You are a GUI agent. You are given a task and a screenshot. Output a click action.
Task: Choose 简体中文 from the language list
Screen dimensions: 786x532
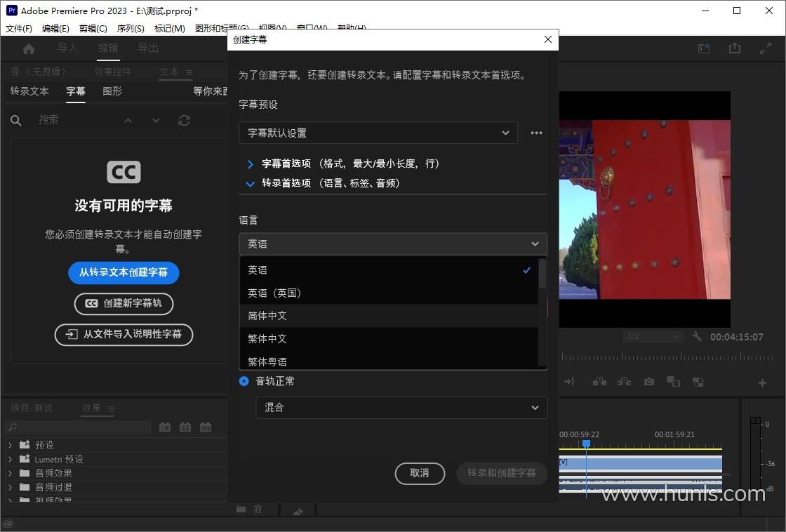pos(389,316)
